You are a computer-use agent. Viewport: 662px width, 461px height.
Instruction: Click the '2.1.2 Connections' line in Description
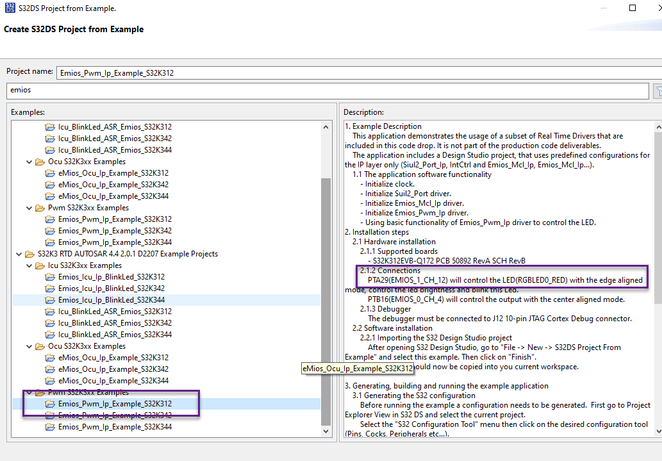pyautogui.click(x=390, y=271)
